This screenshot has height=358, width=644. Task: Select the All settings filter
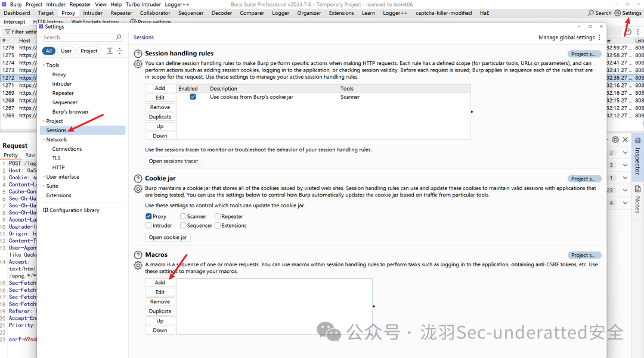click(x=49, y=51)
